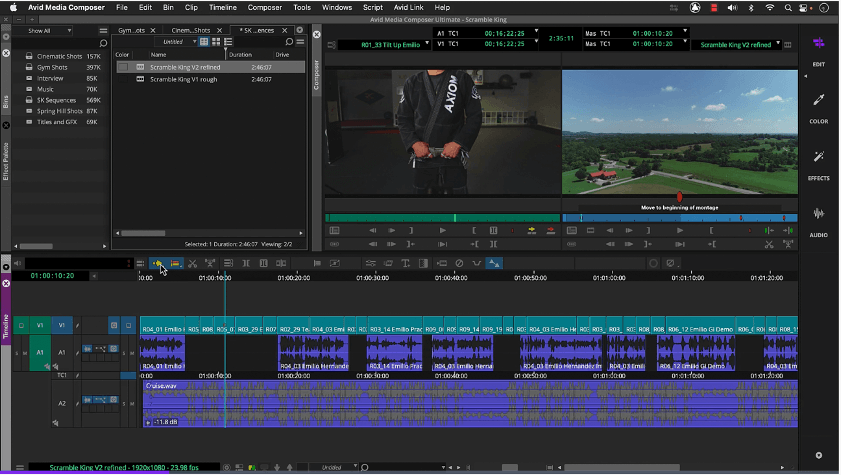Open Scramble King V2 refined sequence dropdown

point(736,45)
